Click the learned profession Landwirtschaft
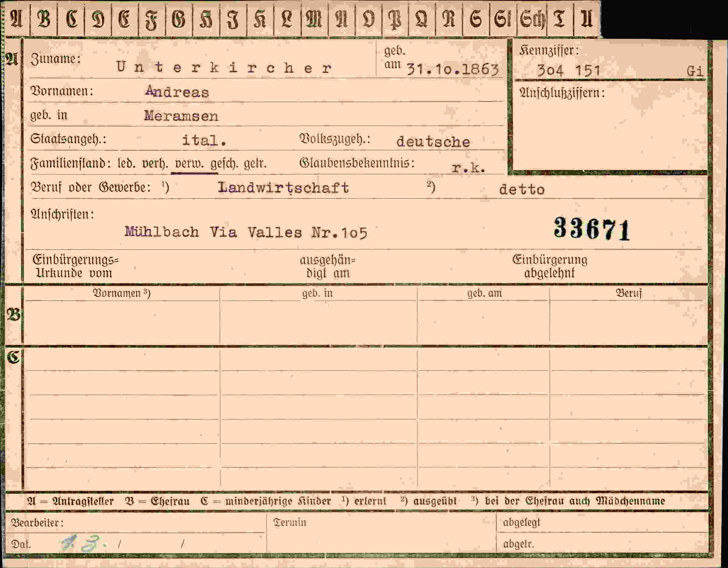Viewport: 728px width, 568px height. (x=283, y=188)
